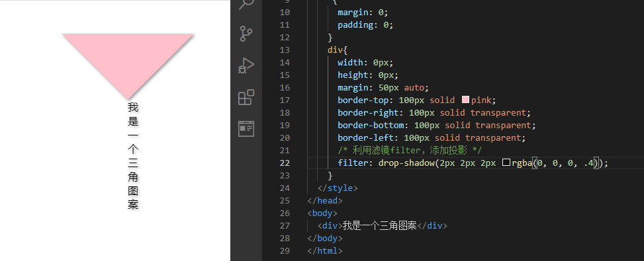
Task: Click the '</html>' closing tag on line 29
Action: point(325,250)
